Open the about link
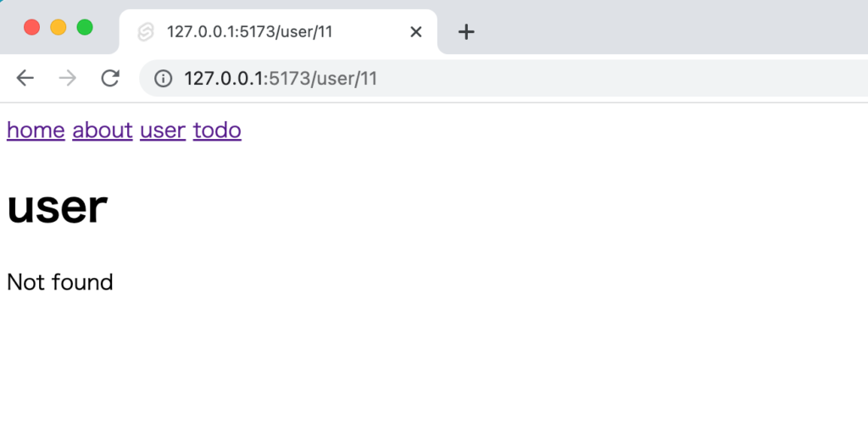868x421 pixels. click(x=103, y=130)
